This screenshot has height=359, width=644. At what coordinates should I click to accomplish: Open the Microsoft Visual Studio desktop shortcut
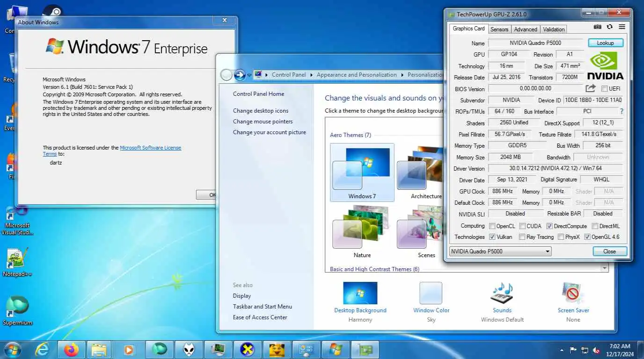(x=17, y=221)
